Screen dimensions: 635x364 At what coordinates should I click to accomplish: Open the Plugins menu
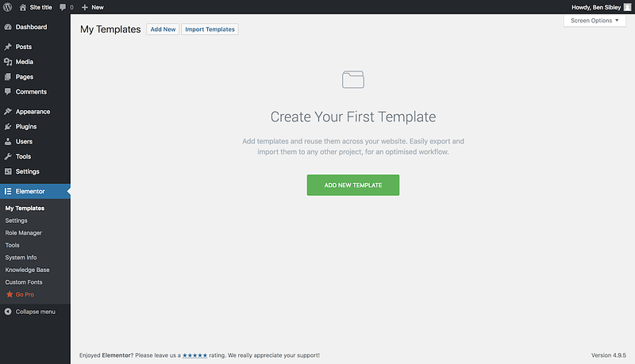pos(35,127)
